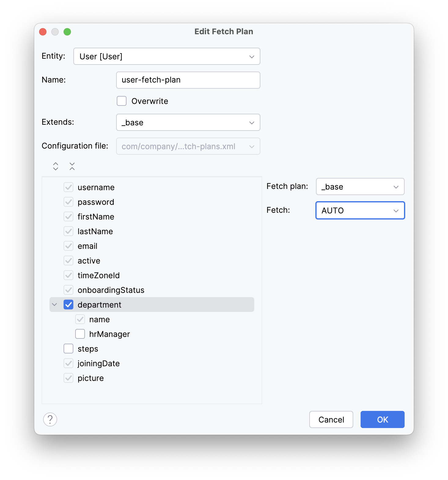448x480 pixels.
Task: Open the Fetch plan dropdown
Action: click(x=360, y=186)
